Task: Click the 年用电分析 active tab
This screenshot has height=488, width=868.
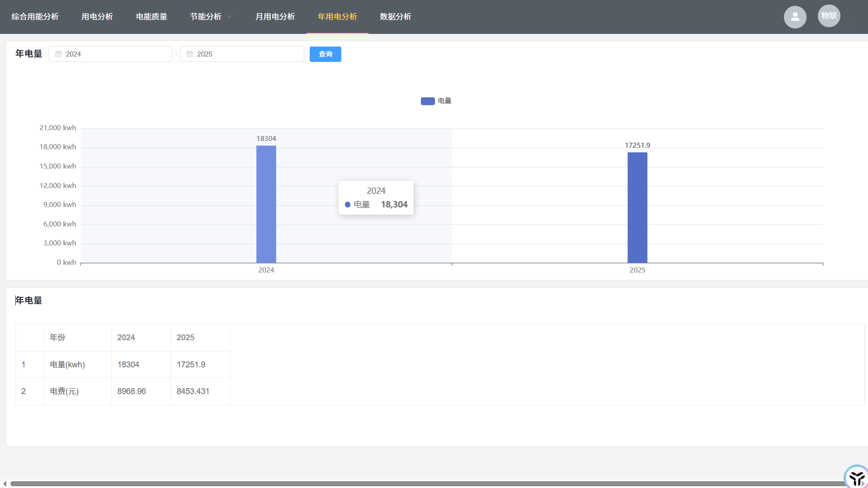Action: 337,17
